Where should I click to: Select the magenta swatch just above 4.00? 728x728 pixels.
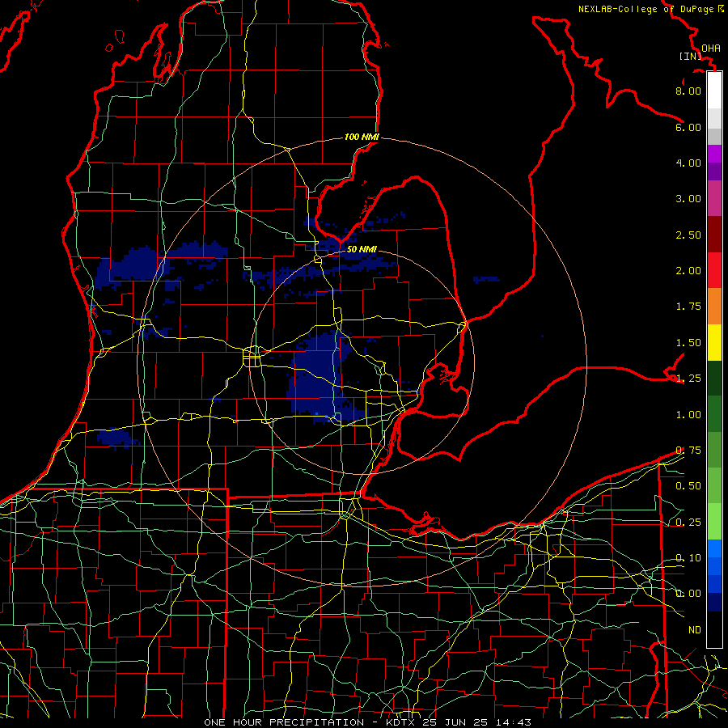point(714,154)
